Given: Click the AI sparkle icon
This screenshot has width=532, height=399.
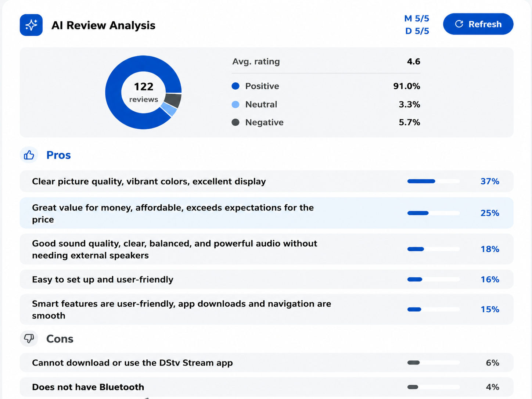Looking at the screenshot, I should [31, 25].
